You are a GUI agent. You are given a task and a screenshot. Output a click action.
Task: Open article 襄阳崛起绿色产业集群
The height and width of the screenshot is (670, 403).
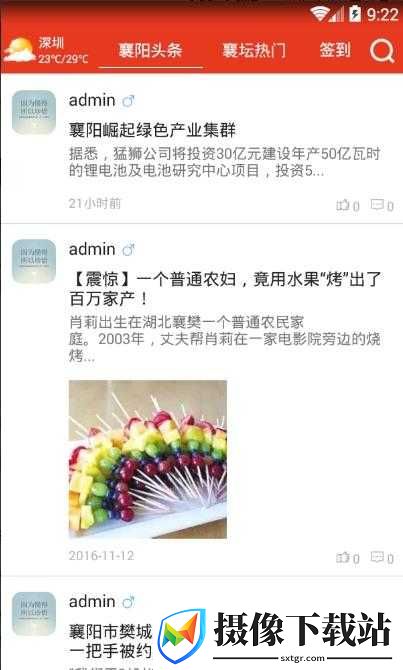(153, 130)
